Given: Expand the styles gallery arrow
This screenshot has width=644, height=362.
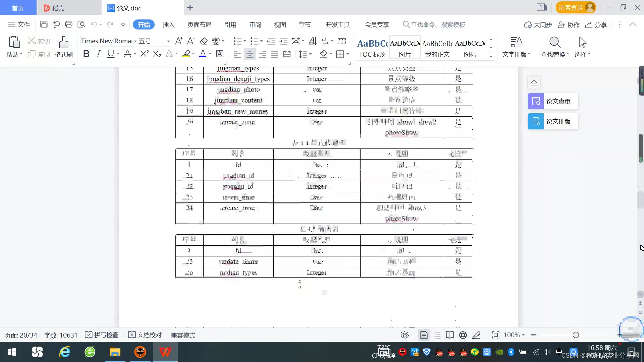Looking at the screenshot, I should point(491,56).
